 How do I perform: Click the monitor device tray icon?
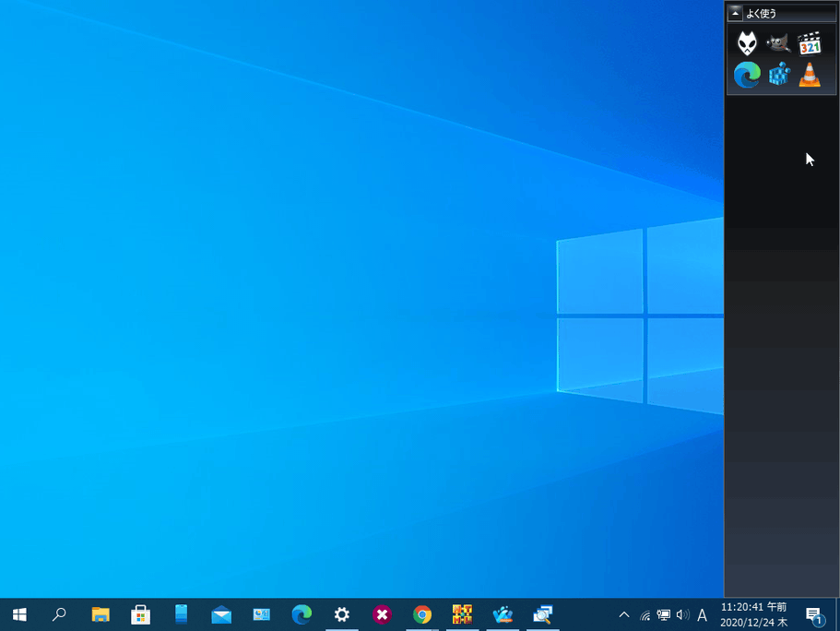tap(664, 615)
